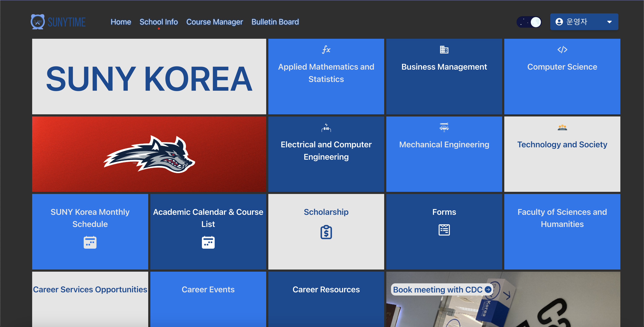Screen dimensions: 644x327
Task: Click the car repair icon for Mechanical Engineering
Action: pyautogui.click(x=444, y=127)
